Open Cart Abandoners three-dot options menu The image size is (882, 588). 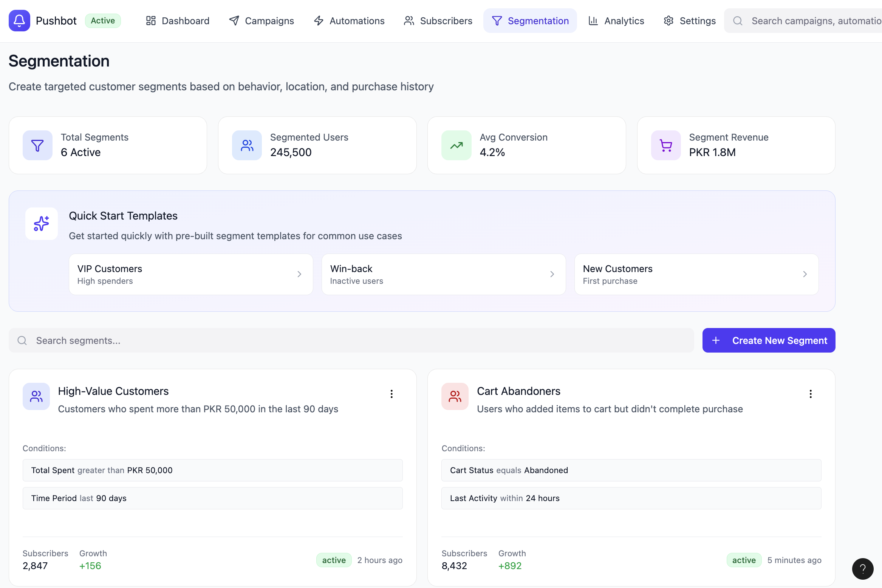pyautogui.click(x=810, y=394)
